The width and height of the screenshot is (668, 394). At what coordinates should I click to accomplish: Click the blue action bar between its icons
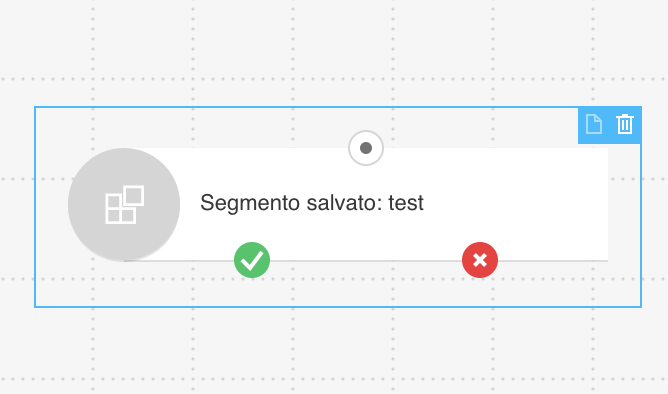609,125
